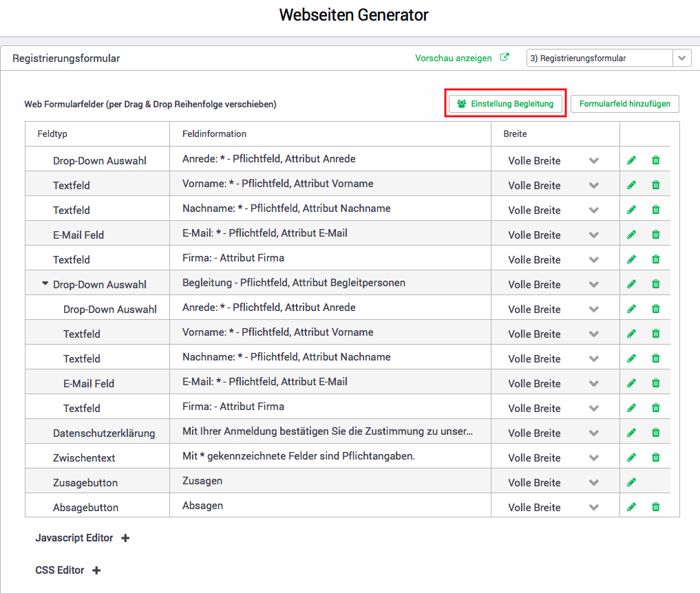700x593 pixels.
Task: Click Formularfeld hinzufügen button
Action: pyautogui.click(x=624, y=103)
